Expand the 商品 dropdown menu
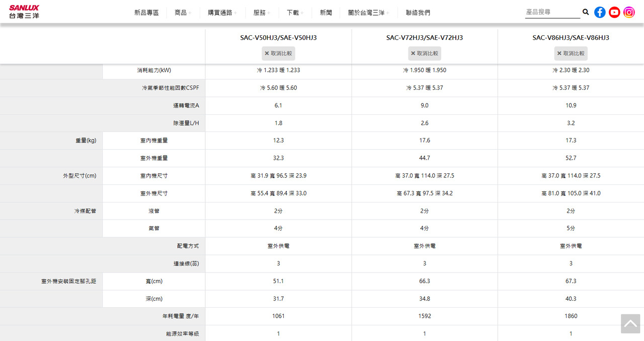Viewport: 644px width, 341px height. tap(183, 13)
